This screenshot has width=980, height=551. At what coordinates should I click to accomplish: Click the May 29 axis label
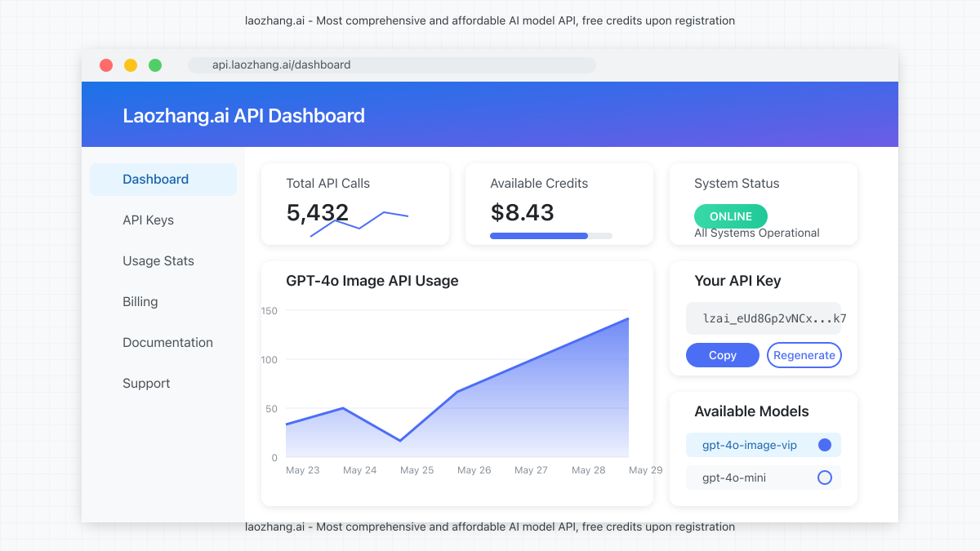tap(646, 470)
